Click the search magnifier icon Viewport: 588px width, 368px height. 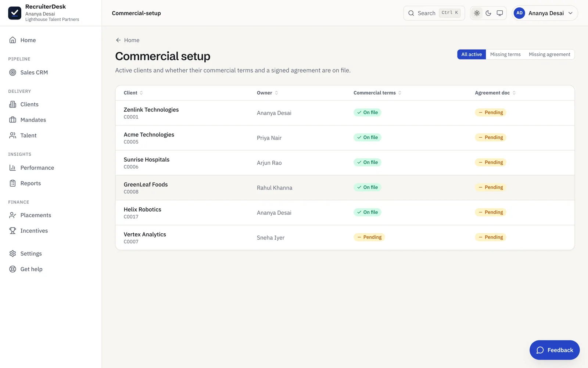[411, 13]
